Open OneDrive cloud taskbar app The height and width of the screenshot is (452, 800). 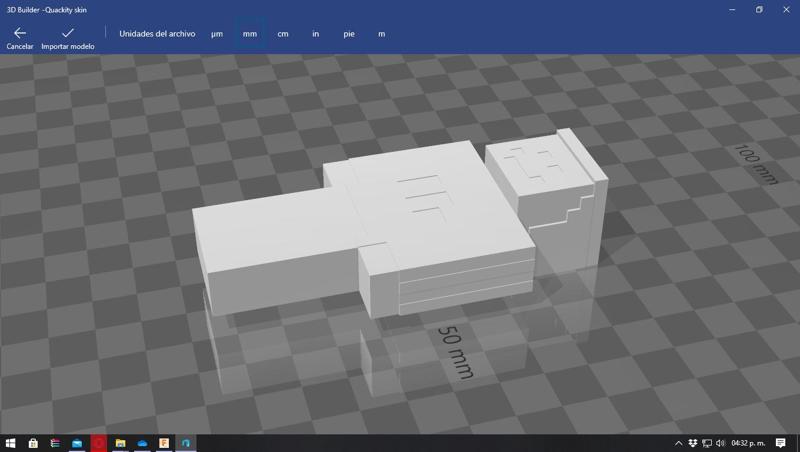142,443
